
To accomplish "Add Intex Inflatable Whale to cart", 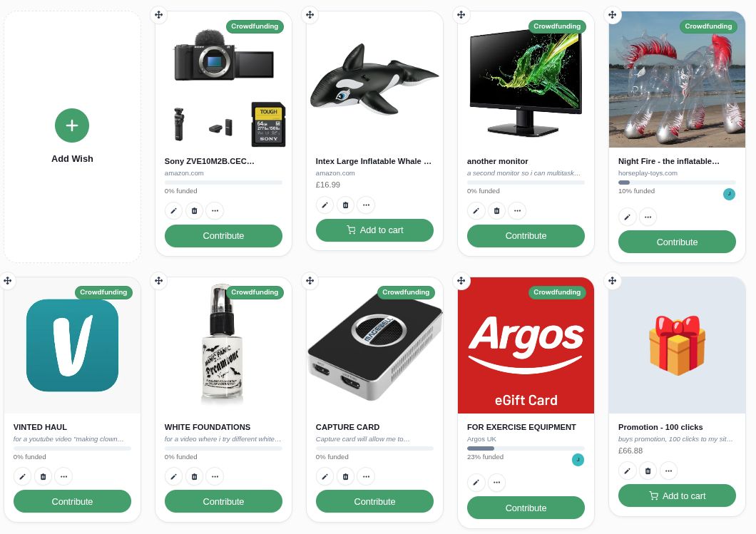I will [374, 230].
